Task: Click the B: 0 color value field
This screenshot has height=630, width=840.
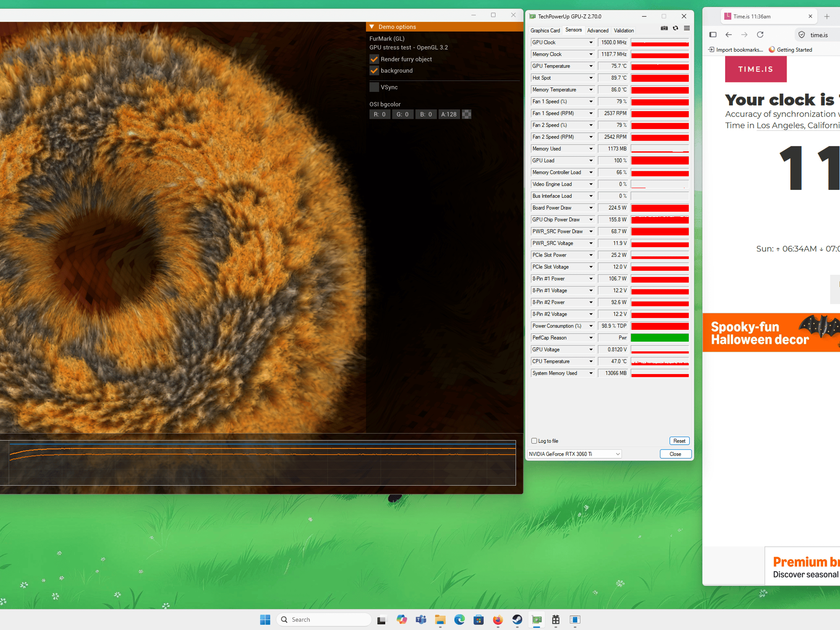Action: click(426, 114)
